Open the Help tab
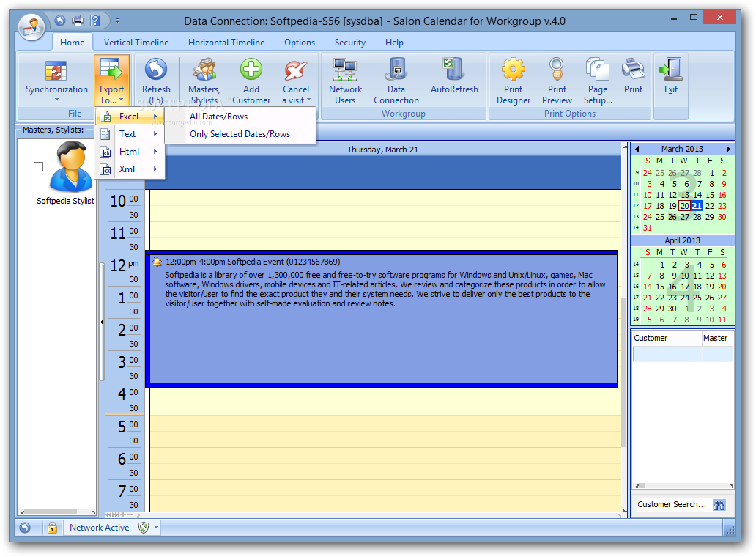This screenshot has width=756, height=557. [394, 43]
